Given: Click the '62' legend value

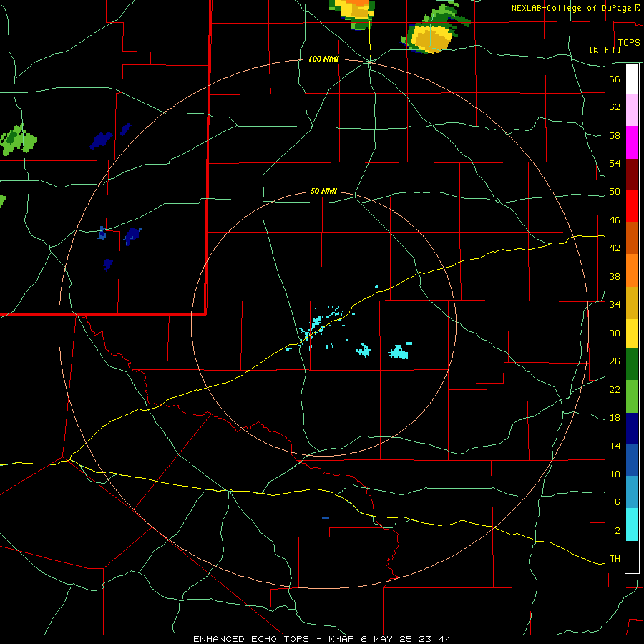Looking at the screenshot, I should click(615, 107).
